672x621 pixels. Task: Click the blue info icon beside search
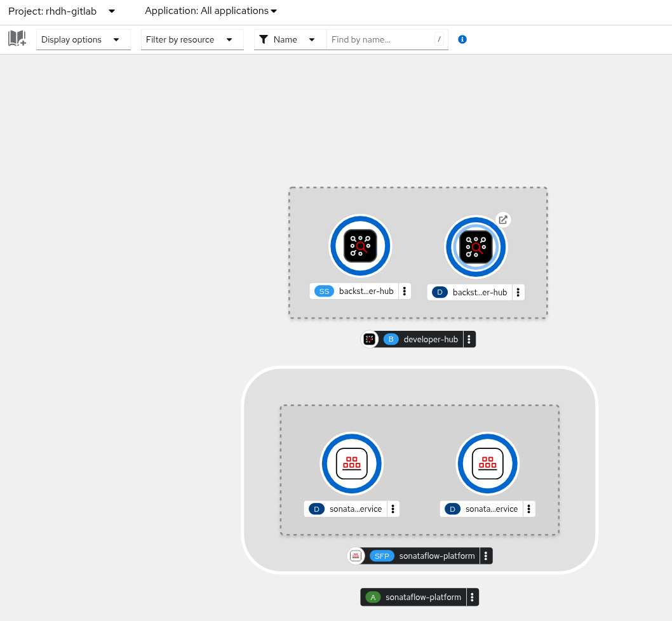pyautogui.click(x=462, y=39)
